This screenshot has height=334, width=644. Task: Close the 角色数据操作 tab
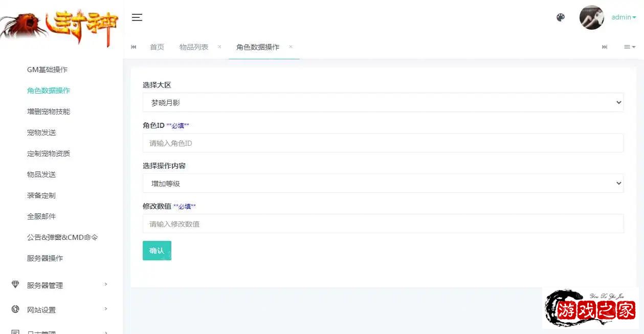(291, 47)
